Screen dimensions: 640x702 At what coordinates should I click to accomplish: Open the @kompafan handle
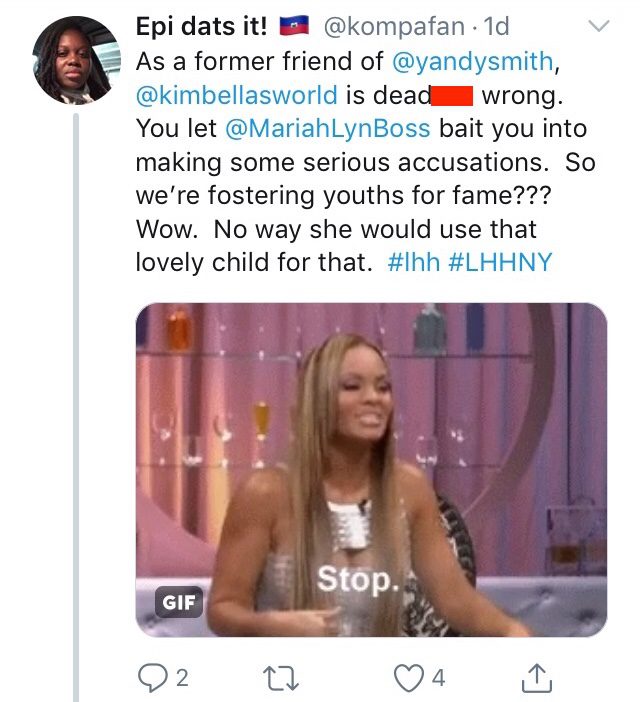(x=394, y=26)
